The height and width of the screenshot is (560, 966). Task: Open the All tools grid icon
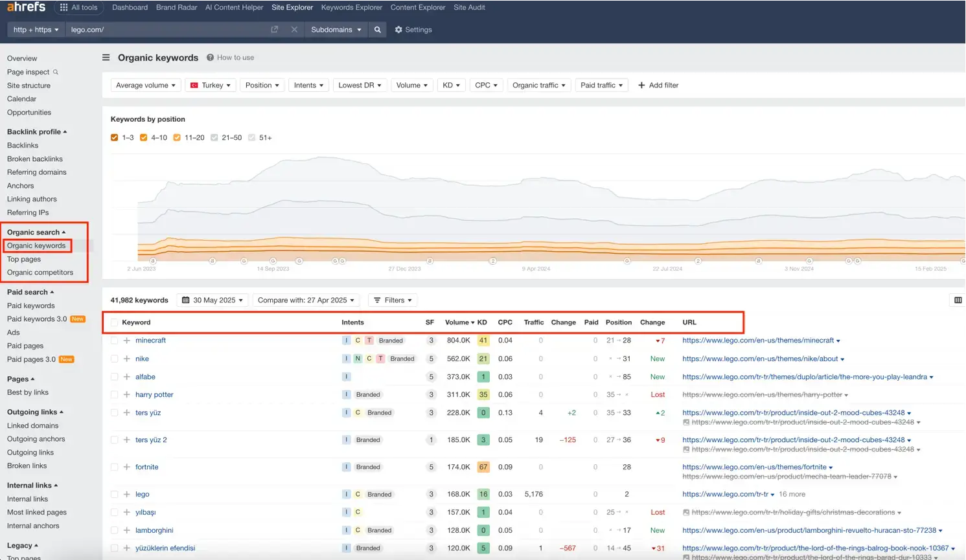(x=63, y=8)
